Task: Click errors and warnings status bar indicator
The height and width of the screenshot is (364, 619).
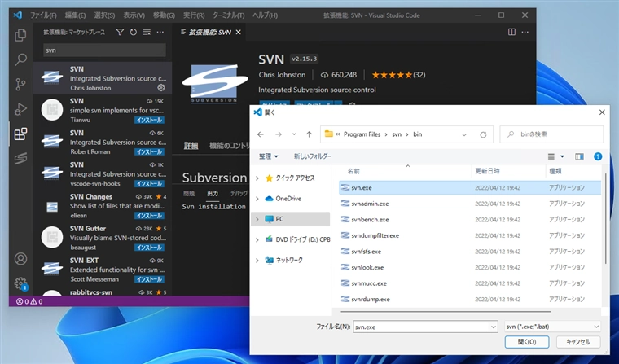Action: point(29,301)
